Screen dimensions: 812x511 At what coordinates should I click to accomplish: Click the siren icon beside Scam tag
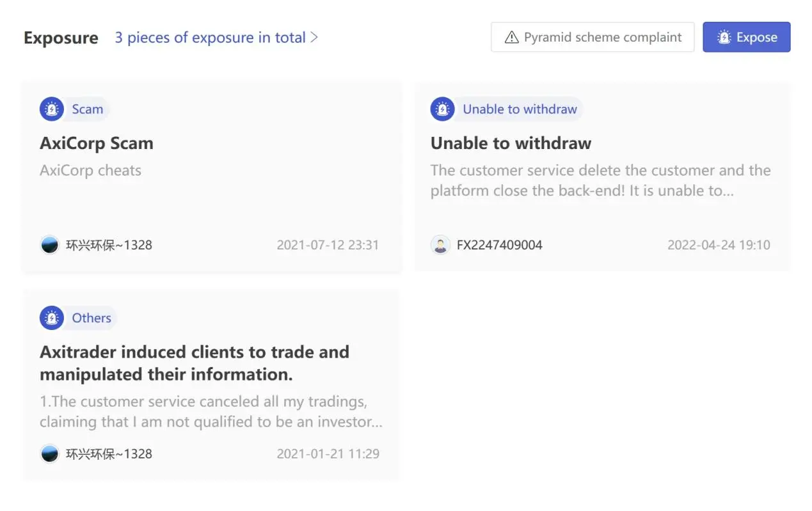pos(51,109)
